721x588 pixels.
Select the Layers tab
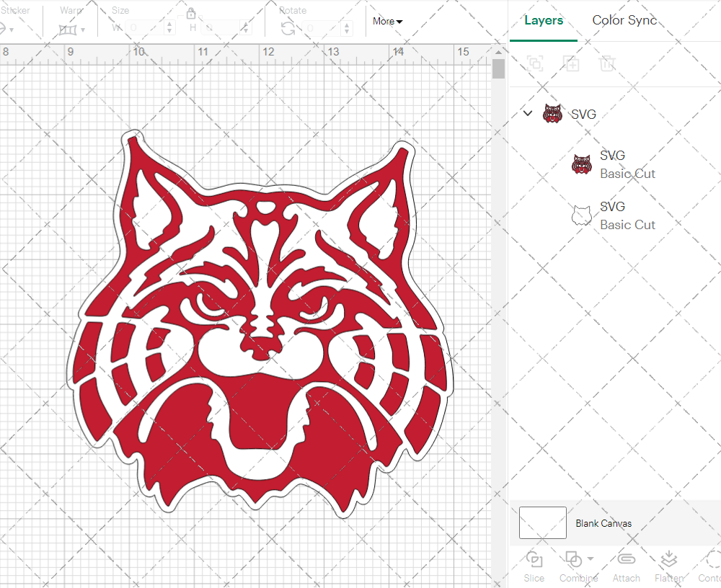point(544,20)
